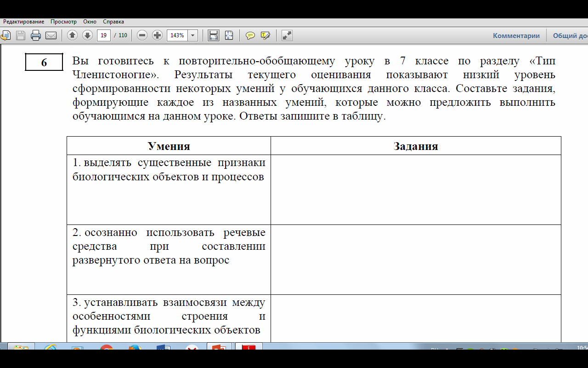Zoom in with the plus button

157,35
